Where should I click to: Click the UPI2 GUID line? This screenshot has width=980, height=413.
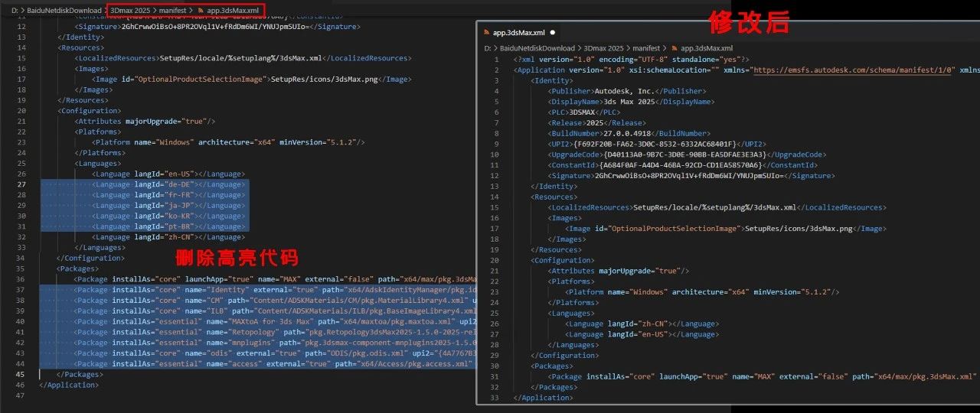tap(657, 144)
